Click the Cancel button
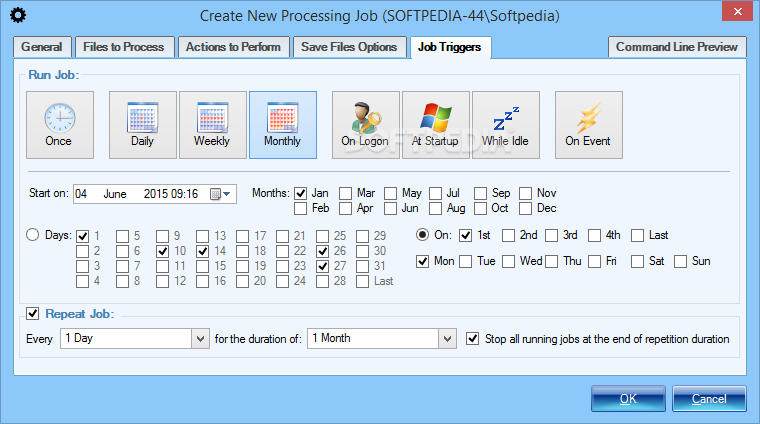760x424 pixels. pos(709,398)
